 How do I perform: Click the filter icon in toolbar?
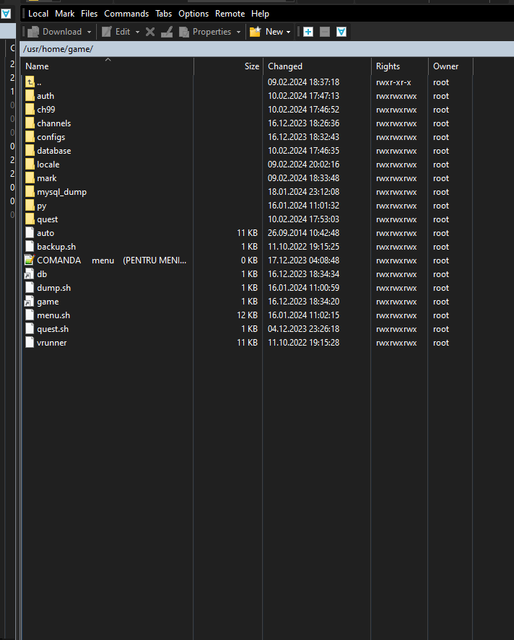click(x=341, y=32)
